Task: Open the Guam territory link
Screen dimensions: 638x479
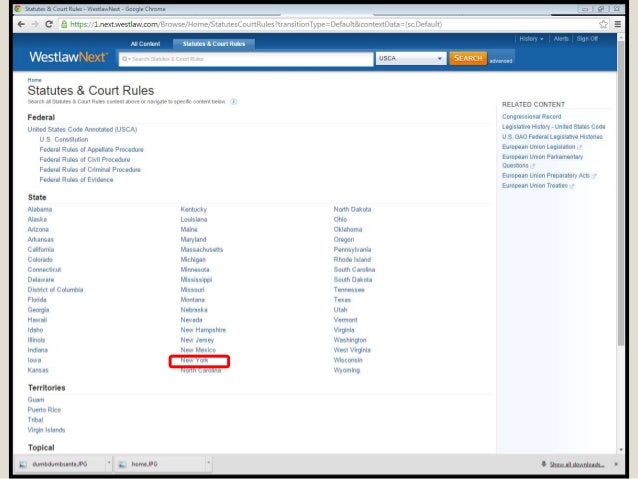Action: pos(36,400)
